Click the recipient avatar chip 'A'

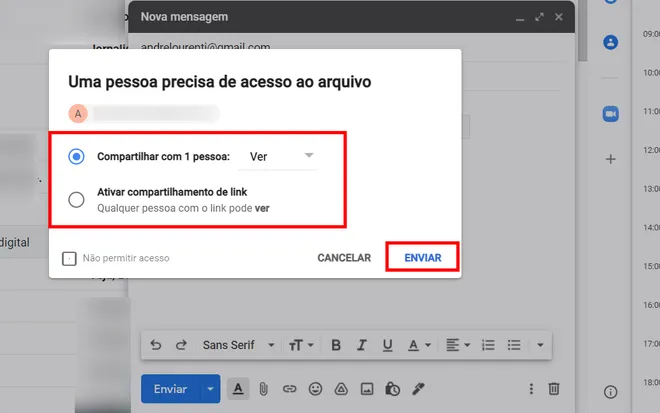[x=78, y=114]
